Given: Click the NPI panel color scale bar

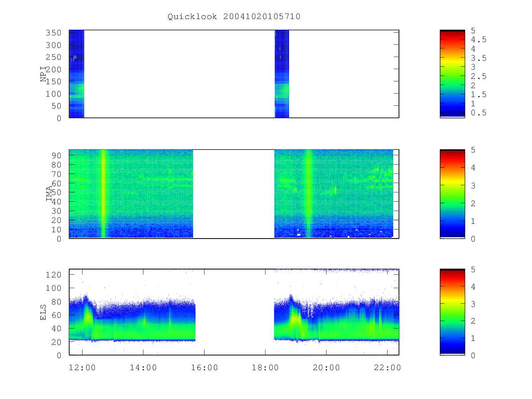Looking at the screenshot, I should [x=452, y=74].
